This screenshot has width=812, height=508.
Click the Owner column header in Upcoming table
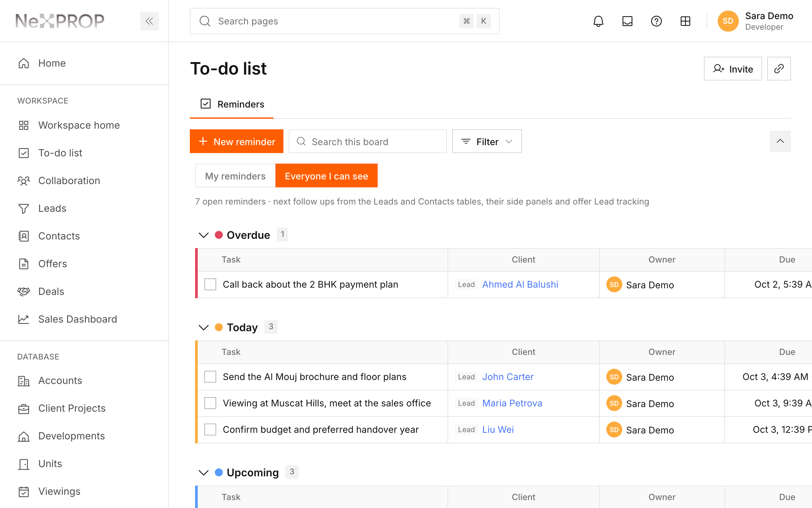(662, 497)
